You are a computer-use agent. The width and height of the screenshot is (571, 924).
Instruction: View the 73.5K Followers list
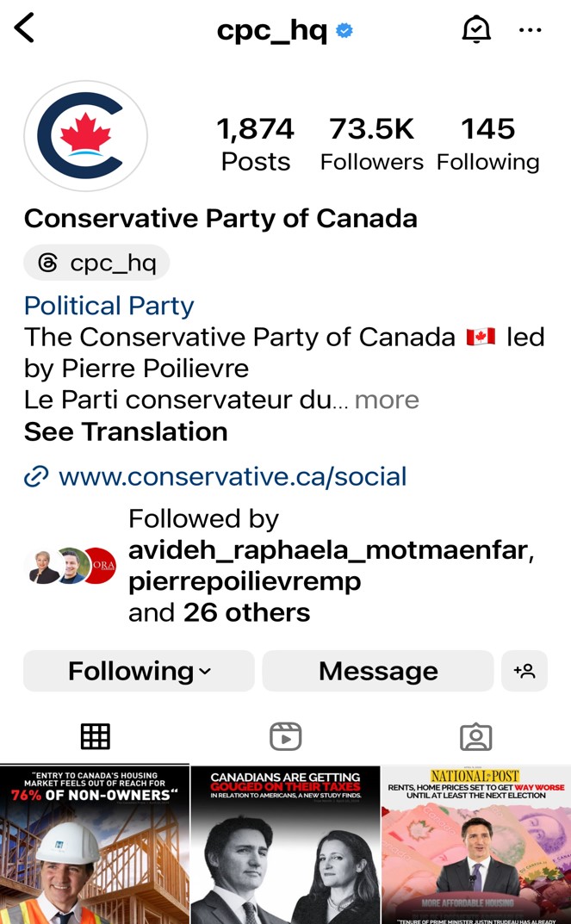[x=372, y=145]
